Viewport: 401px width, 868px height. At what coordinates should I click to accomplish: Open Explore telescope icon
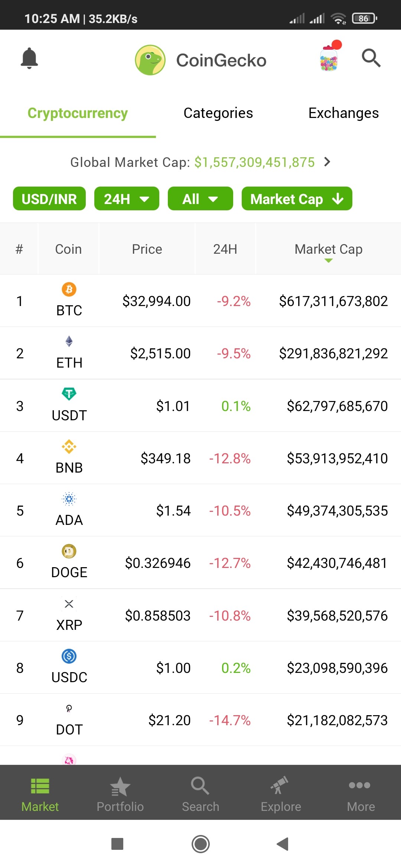click(280, 785)
